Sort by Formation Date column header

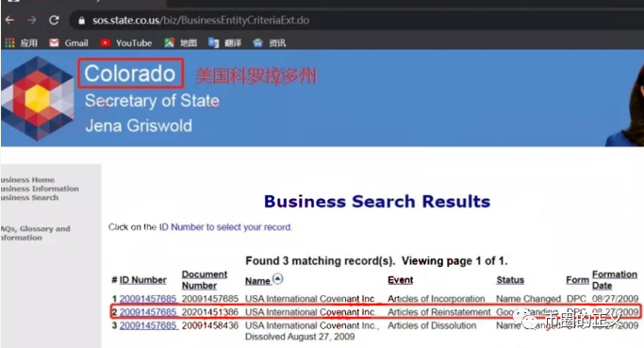[x=615, y=280]
